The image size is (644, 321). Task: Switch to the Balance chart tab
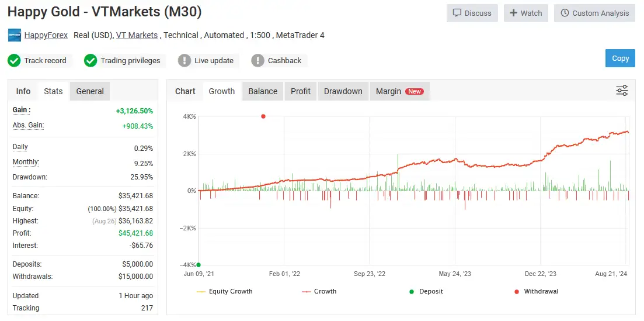pos(263,91)
